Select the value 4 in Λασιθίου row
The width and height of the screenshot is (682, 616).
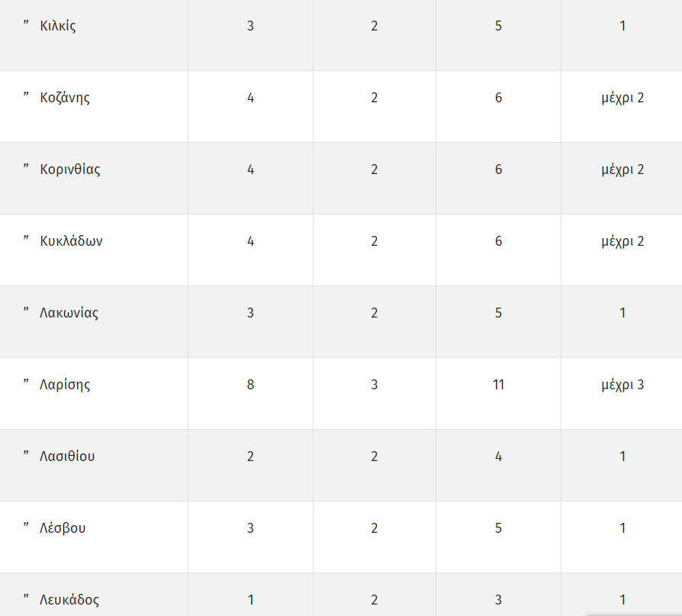coord(498,456)
